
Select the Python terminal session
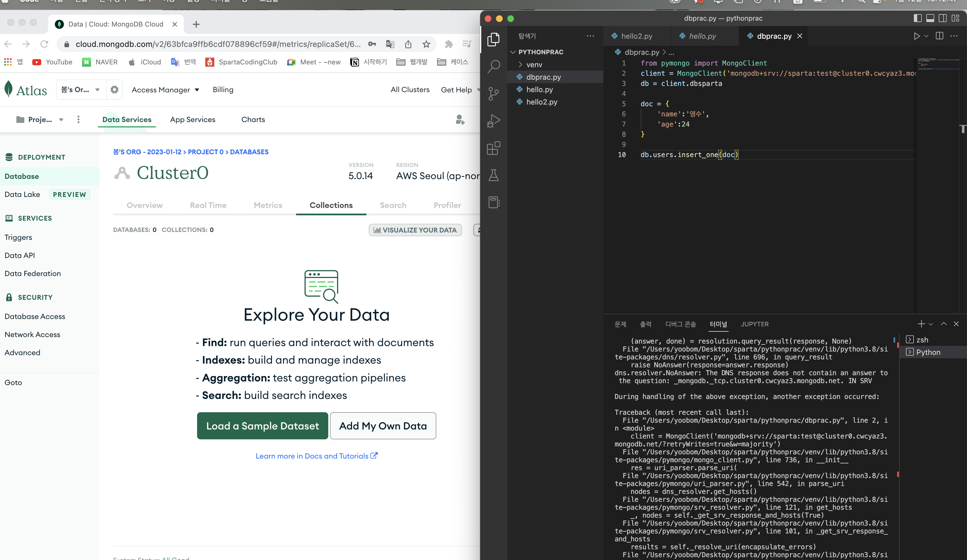pyautogui.click(x=928, y=352)
